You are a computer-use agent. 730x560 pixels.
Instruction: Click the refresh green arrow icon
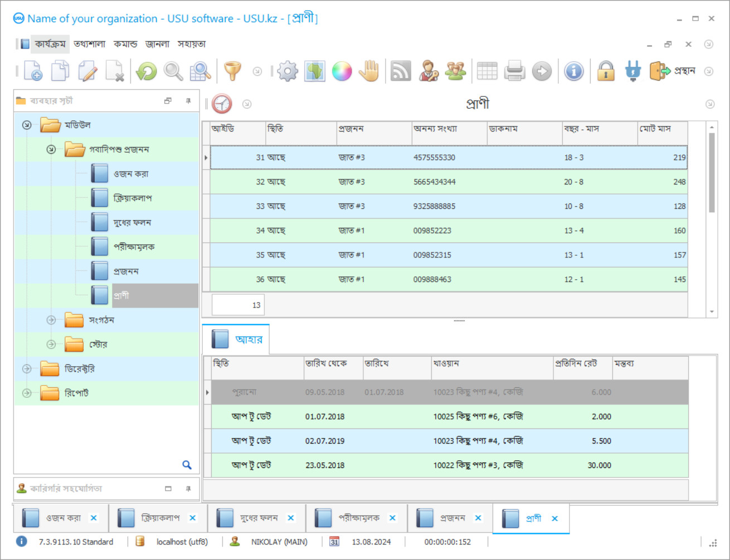(x=147, y=71)
